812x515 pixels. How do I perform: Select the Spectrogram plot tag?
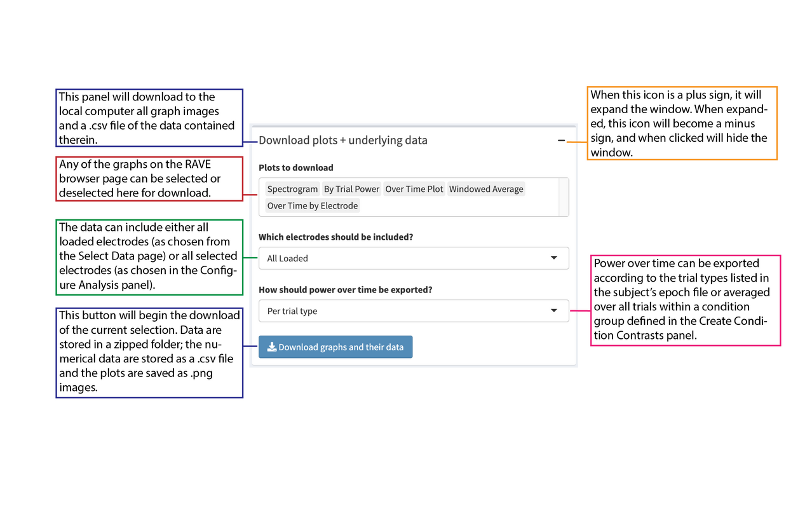[x=292, y=189]
